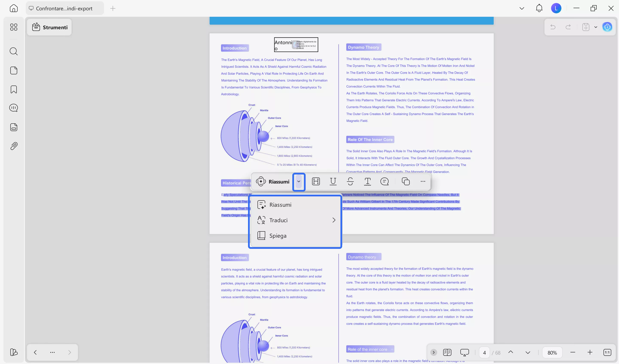Viewport: 619px width, 364px height.
Task: Copy the selected text
Action: (x=406, y=182)
